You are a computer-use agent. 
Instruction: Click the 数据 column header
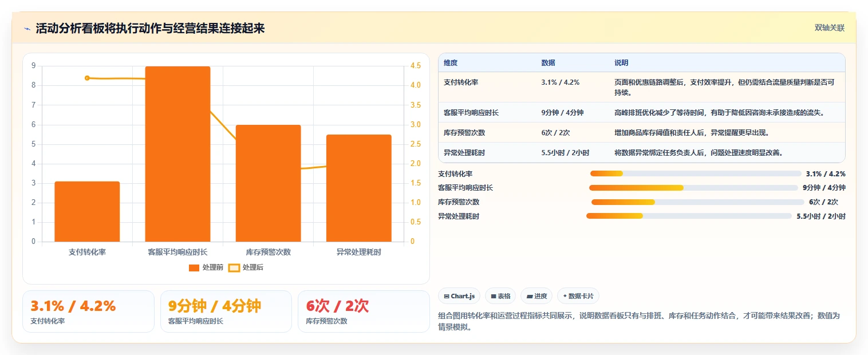[x=548, y=62]
